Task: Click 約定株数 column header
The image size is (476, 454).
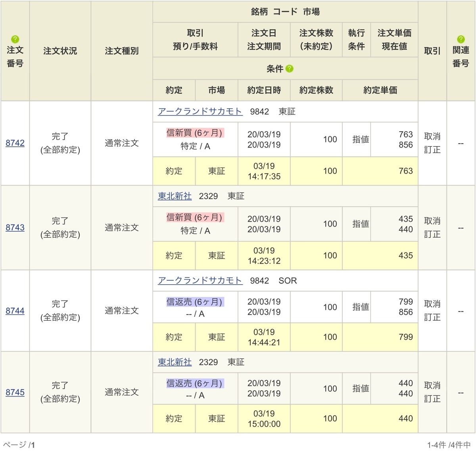Action: pyautogui.click(x=316, y=90)
